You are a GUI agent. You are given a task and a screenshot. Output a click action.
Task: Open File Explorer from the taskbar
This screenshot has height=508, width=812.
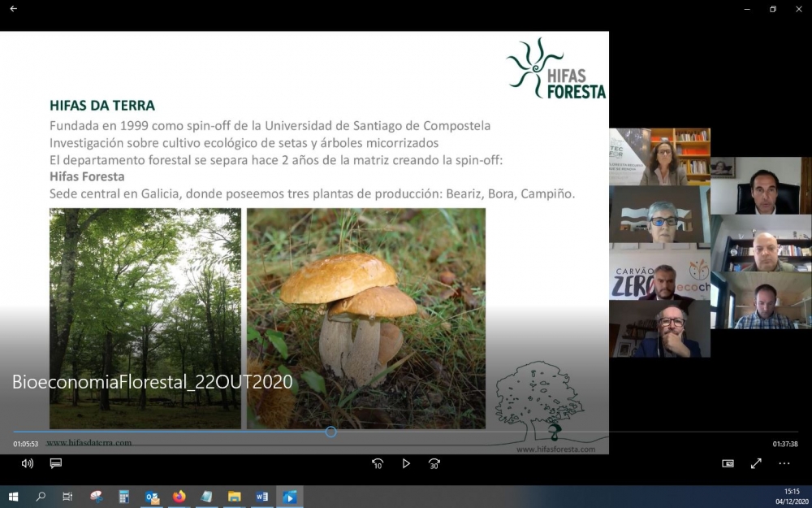[235, 497]
